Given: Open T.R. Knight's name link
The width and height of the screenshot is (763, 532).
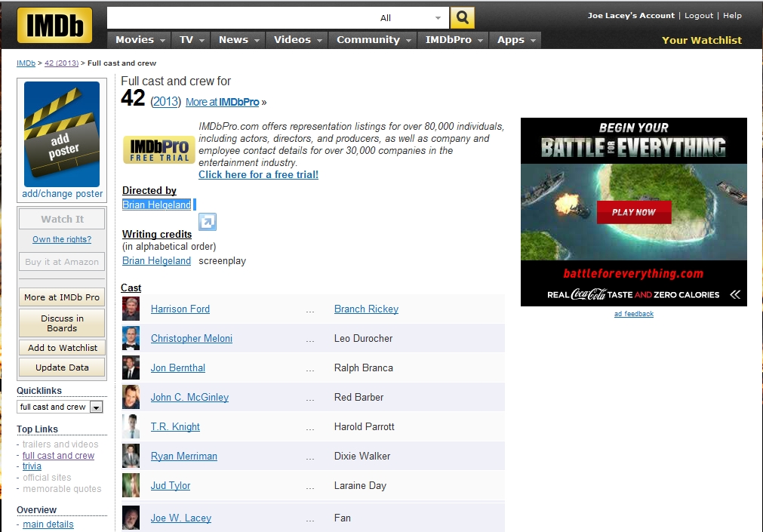Looking at the screenshot, I should coord(175,427).
